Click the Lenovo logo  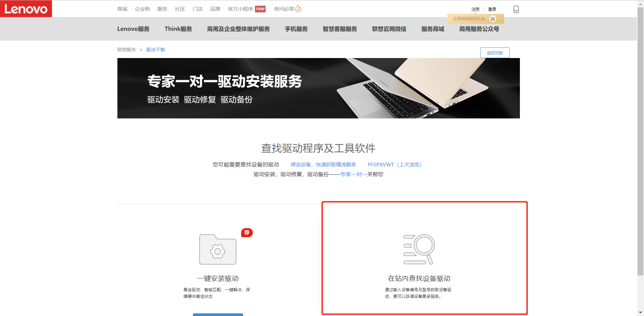pos(26,9)
